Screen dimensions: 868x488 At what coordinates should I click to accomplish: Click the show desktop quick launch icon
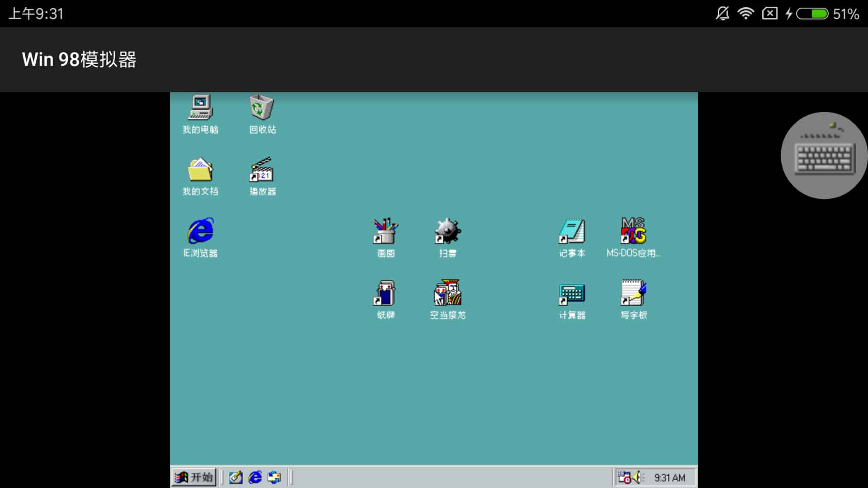tap(236, 477)
